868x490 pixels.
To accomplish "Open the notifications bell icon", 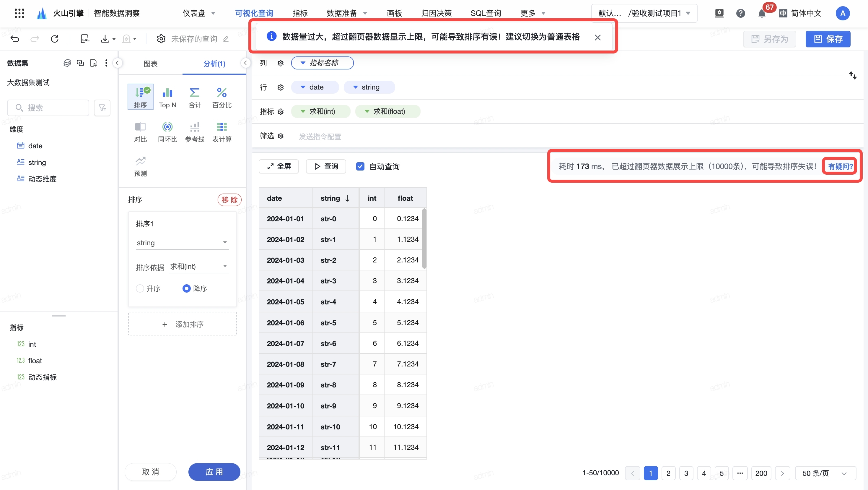I will pyautogui.click(x=761, y=14).
